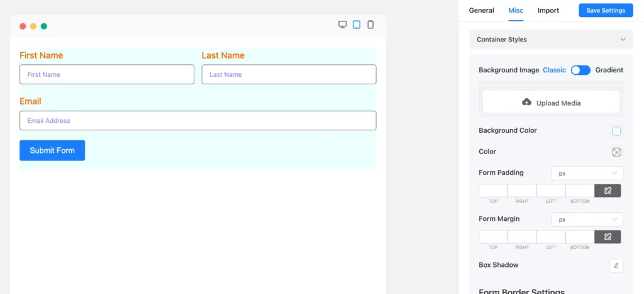The width and height of the screenshot is (644, 294).
Task: Toggle linked values for Form Margin
Action: pos(608,237)
